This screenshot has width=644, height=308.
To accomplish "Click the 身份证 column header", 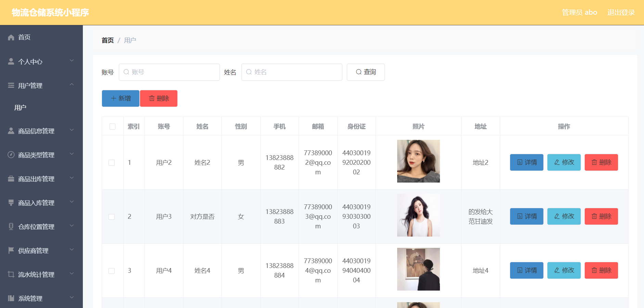I will [x=356, y=126].
